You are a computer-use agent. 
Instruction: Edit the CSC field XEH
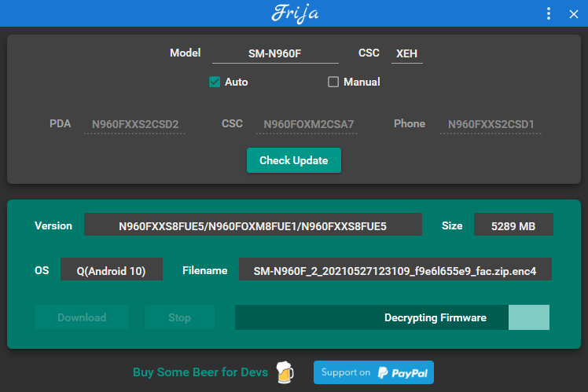click(407, 53)
